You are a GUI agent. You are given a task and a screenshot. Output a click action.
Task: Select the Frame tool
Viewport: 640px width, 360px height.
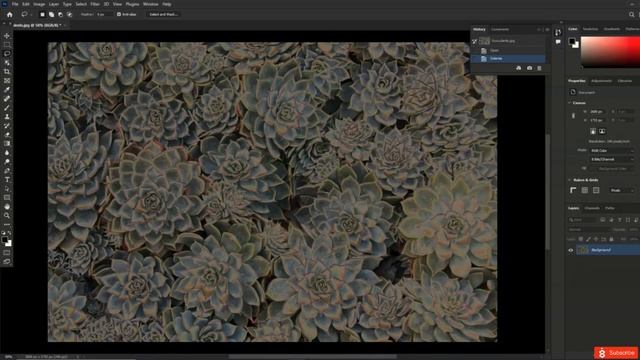point(7,81)
